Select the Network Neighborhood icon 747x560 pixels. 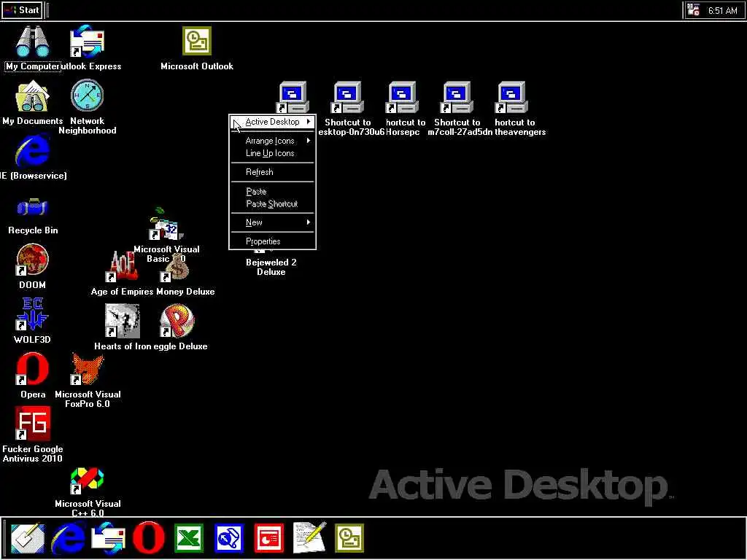pyautogui.click(x=88, y=96)
